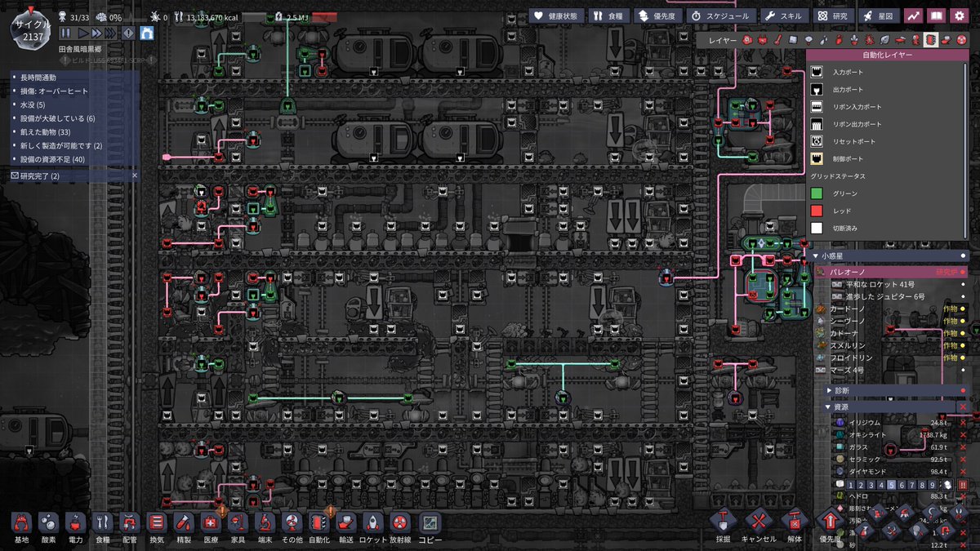This screenshot has width=980, height=551.
Task: Open the 換気 build category
Action: (157, 527)
